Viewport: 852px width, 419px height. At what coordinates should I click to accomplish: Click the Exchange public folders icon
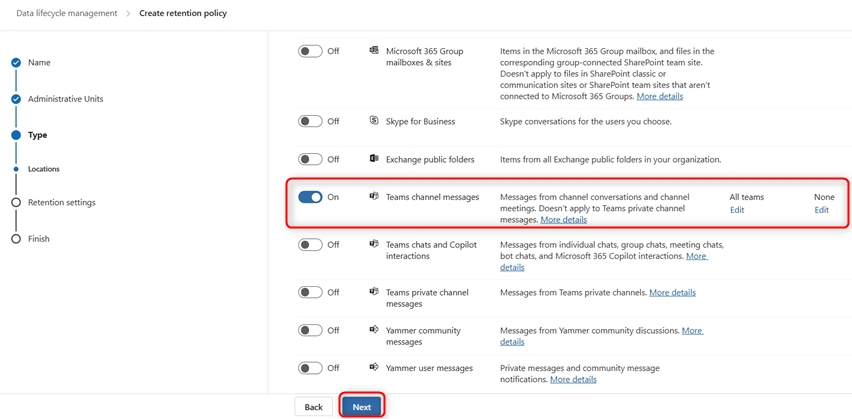(374, 159)
